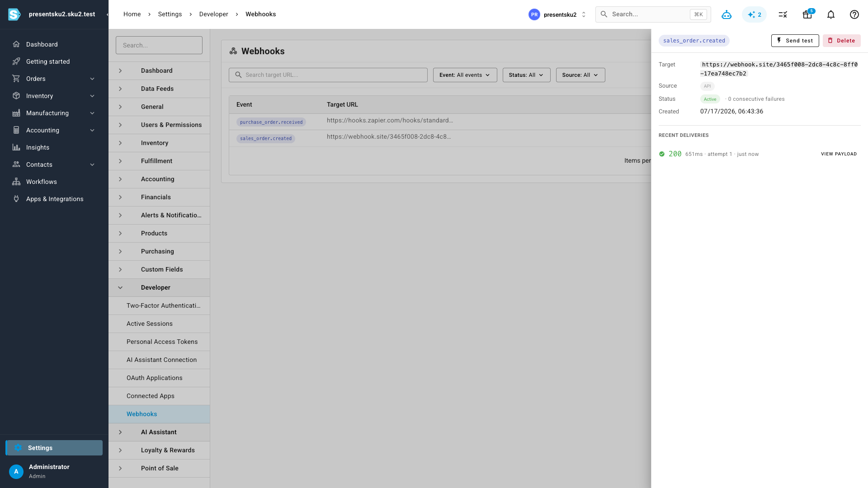Click the Insights bar chart icon
Viewport: 868px width, 488px height.
[x=16, y=147]
